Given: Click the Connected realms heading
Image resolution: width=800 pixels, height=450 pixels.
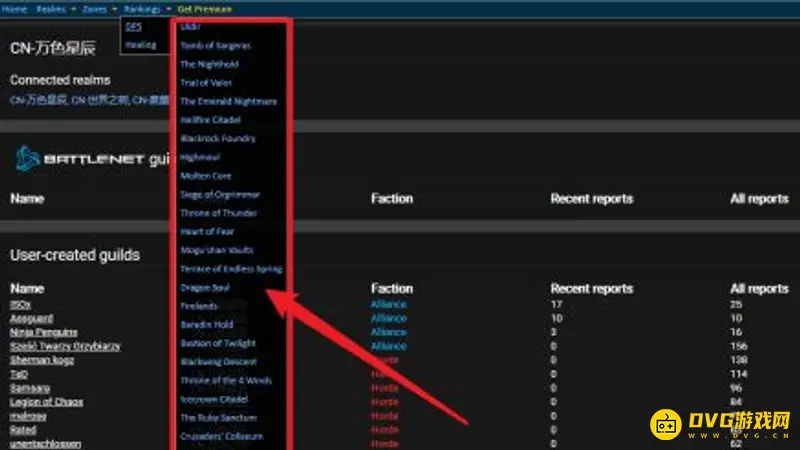Looking at the screenshot, I should (60, 80).
